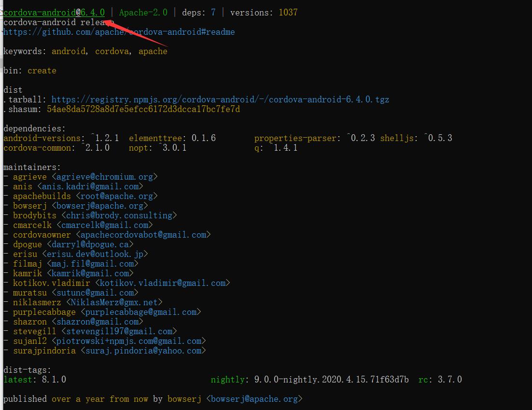
Task: Open the github.com cordova-android readme link
Action: click(x=119, y=32)
